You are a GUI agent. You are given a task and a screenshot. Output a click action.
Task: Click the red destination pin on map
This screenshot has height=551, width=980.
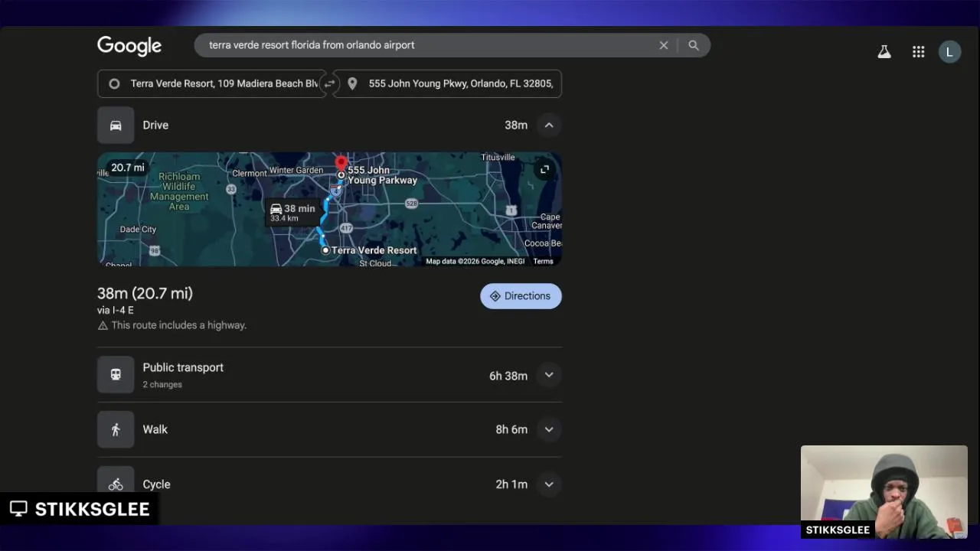pos(341,162)
